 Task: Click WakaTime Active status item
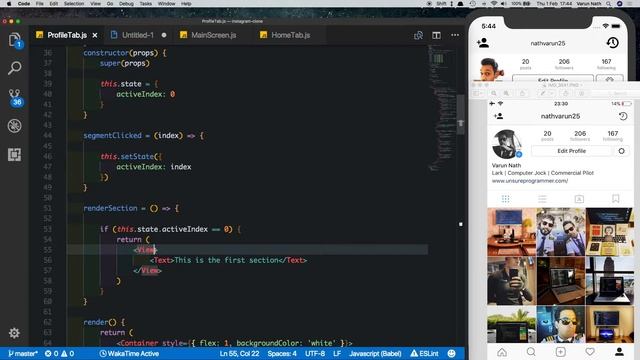[x=129, y=353]
